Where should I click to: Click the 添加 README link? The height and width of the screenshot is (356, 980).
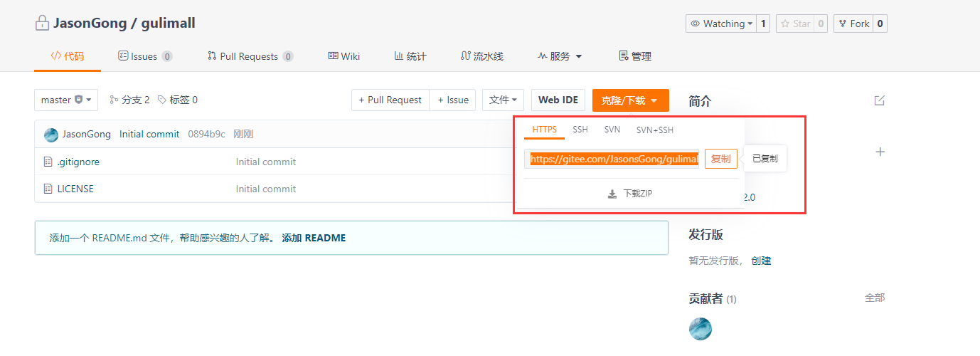(x=314, y=238)
